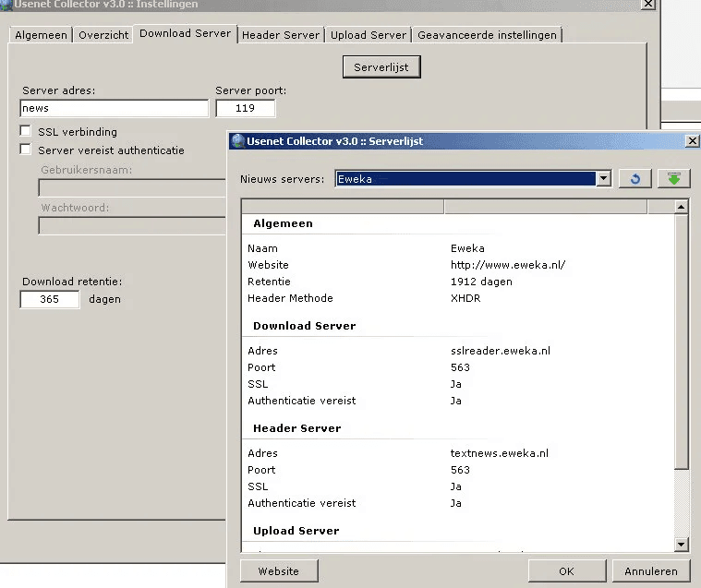Click the scrollbar up arrow in server list
The height and width of the screenshot is (588, 701).
[x=681, y=207]
